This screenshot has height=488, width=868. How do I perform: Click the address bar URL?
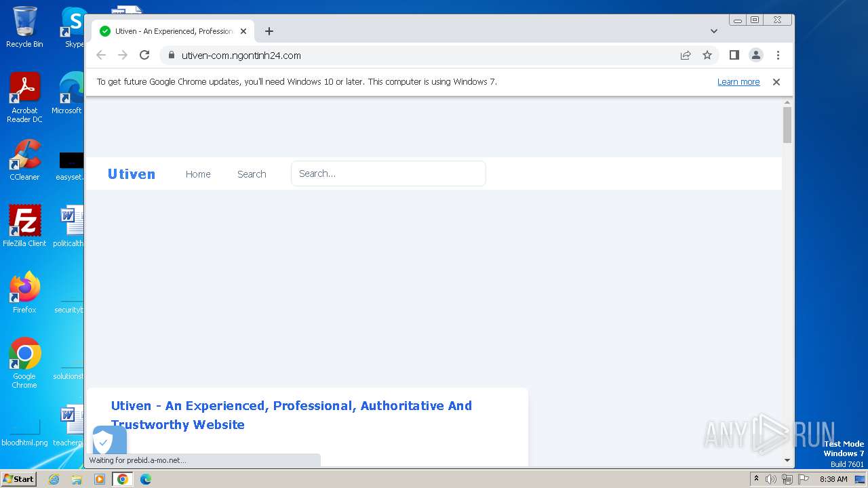(x=241, y=56)
